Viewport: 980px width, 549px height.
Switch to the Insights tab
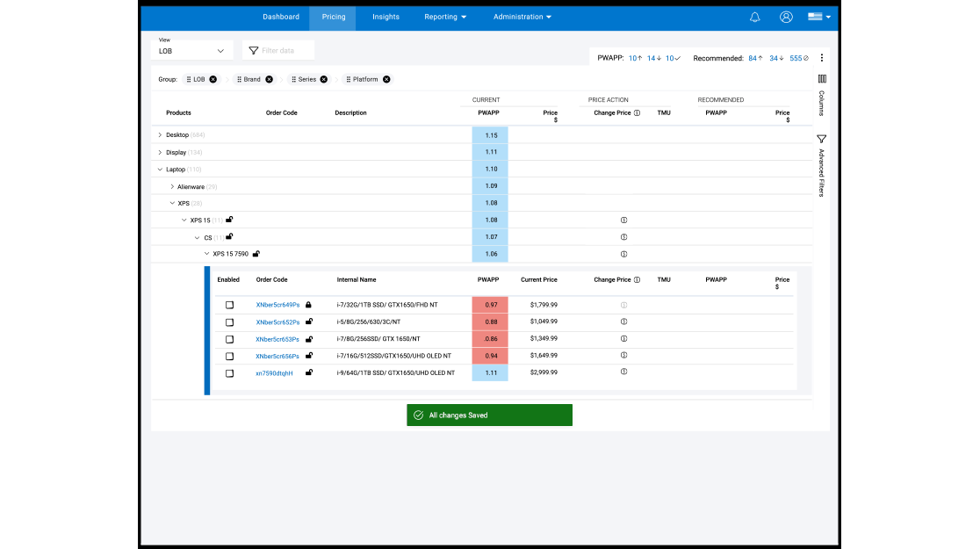[386, 17]
